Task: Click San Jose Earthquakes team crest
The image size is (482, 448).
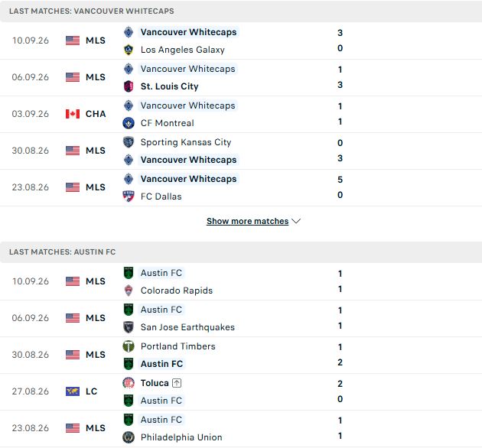Action: pyautogui.click(x=129, y=327)
